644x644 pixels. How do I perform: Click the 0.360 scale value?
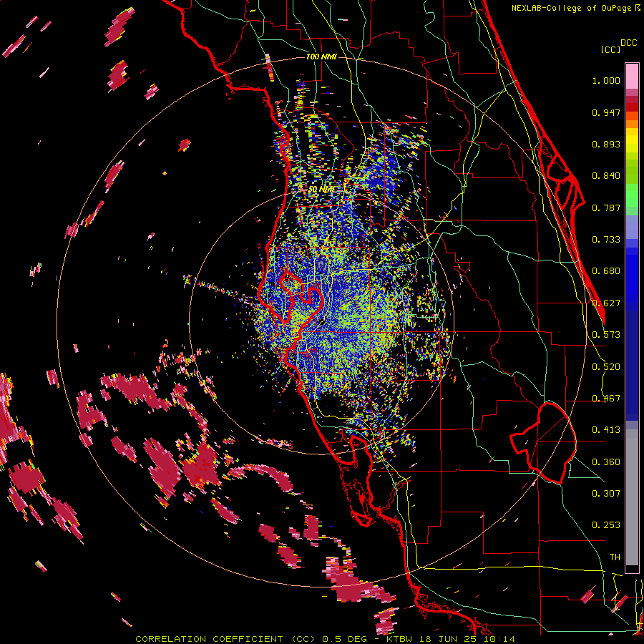click(x=606, y=462)
